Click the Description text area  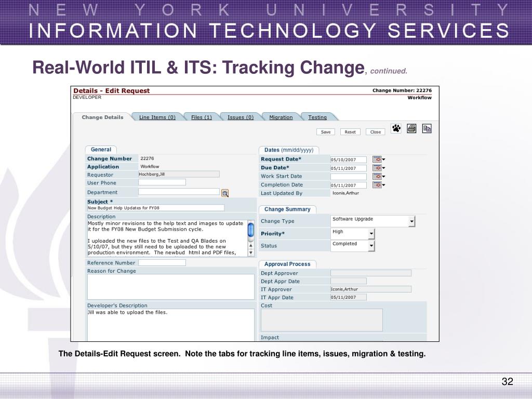coord(167,238)
